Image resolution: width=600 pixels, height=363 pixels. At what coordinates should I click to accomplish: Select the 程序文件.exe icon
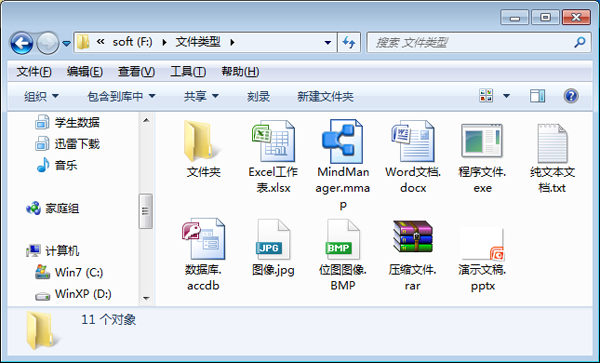(x=482, y=141)
